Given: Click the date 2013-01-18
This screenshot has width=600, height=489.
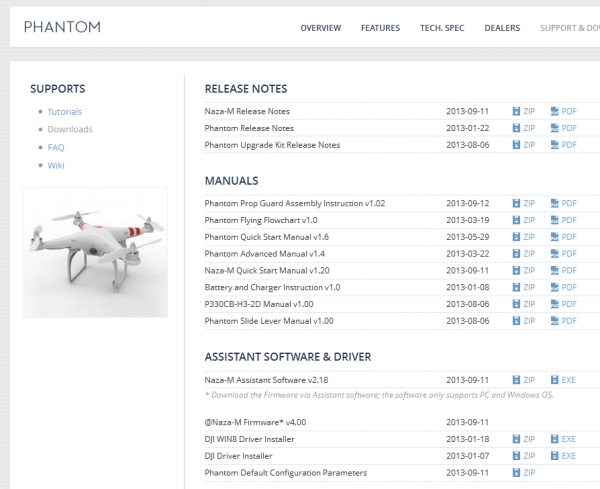Looking at the screenshot, I should point(468,439).
